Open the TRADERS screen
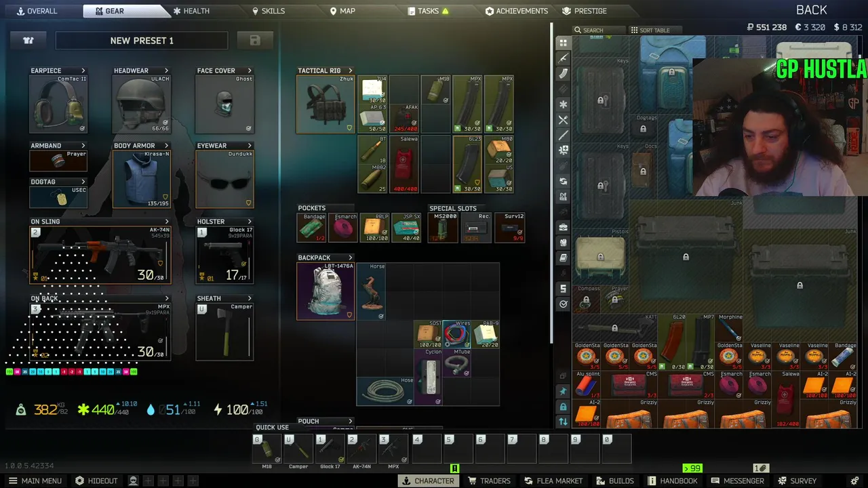Screen dimensions: 868x488 click(488, 481)
